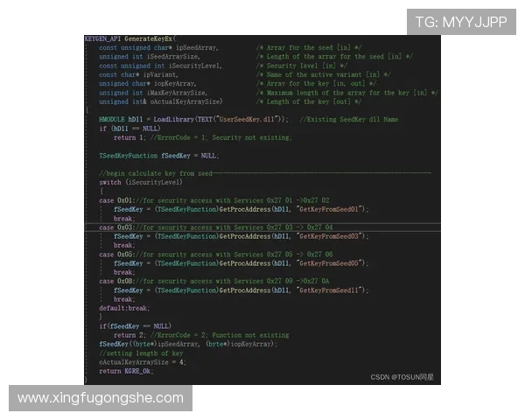Click the oActualKeyArraySize = 4 line
This screenshot has height=420, width=525.
[x=142, y=362]
